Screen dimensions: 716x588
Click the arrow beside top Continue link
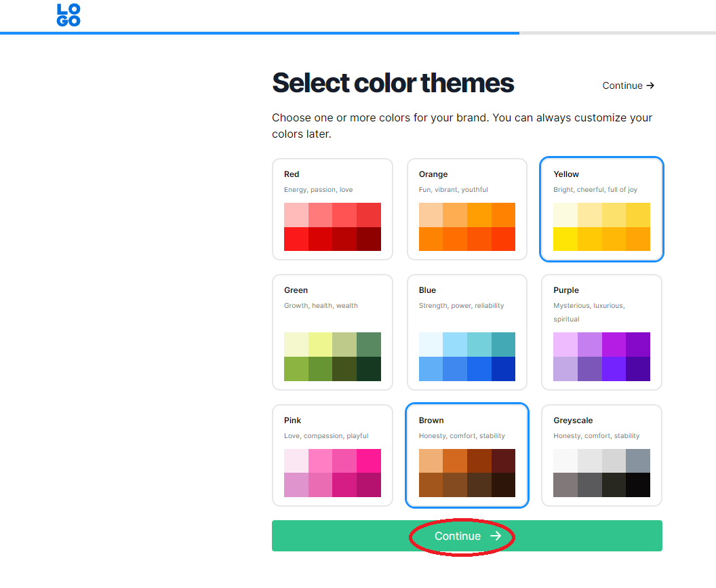point(650,85)
